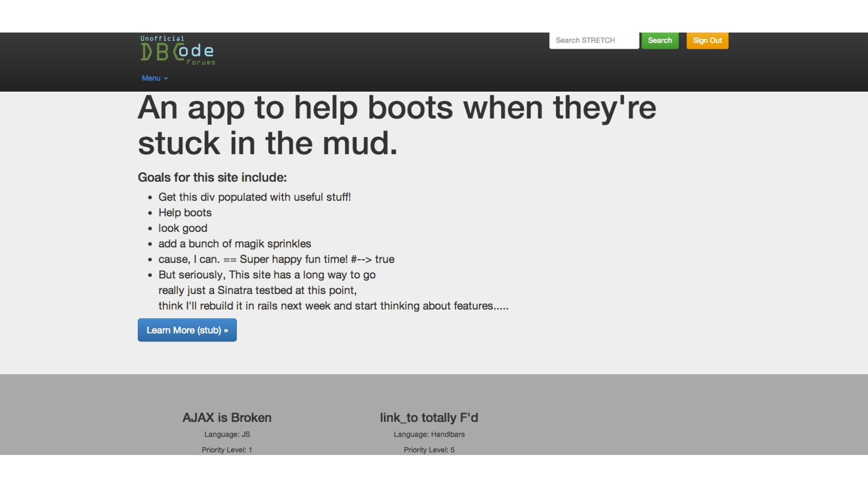Open the link_to totally F'd post

click(x=429, y=418)
